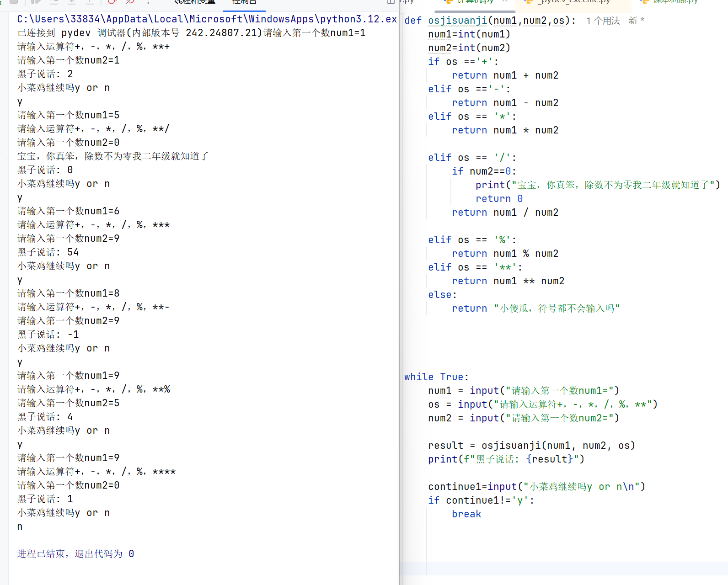This screenshot has width=728, height=585.
Task: Click the "elif os == '/':" line
Action: click(x=472, y=158)
